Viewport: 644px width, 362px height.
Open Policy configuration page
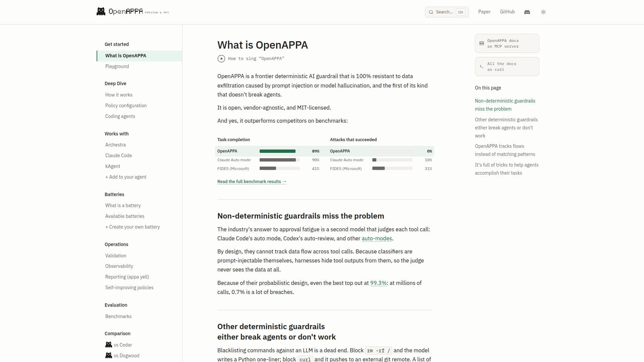[x=126, y=106]
